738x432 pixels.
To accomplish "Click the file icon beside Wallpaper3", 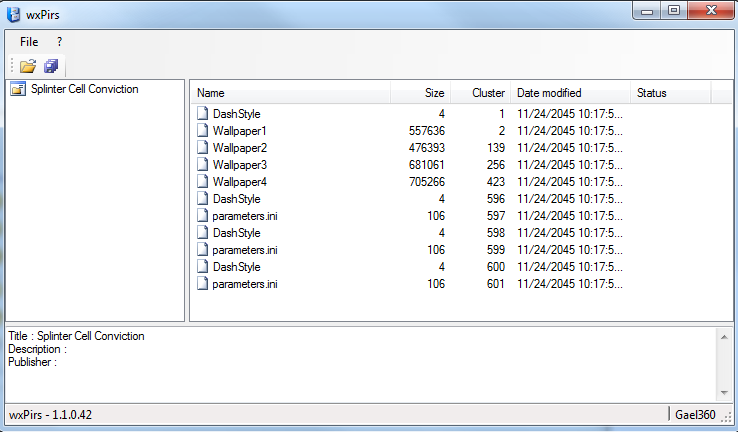I will click(202, 164).
